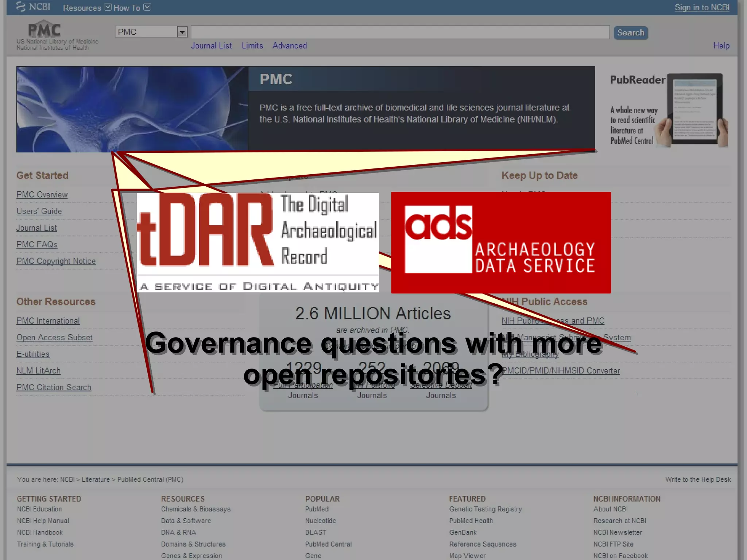Open Chemicals & Bioassays footer link
This screenshot has height=560, width=747.
click(196, 509)
